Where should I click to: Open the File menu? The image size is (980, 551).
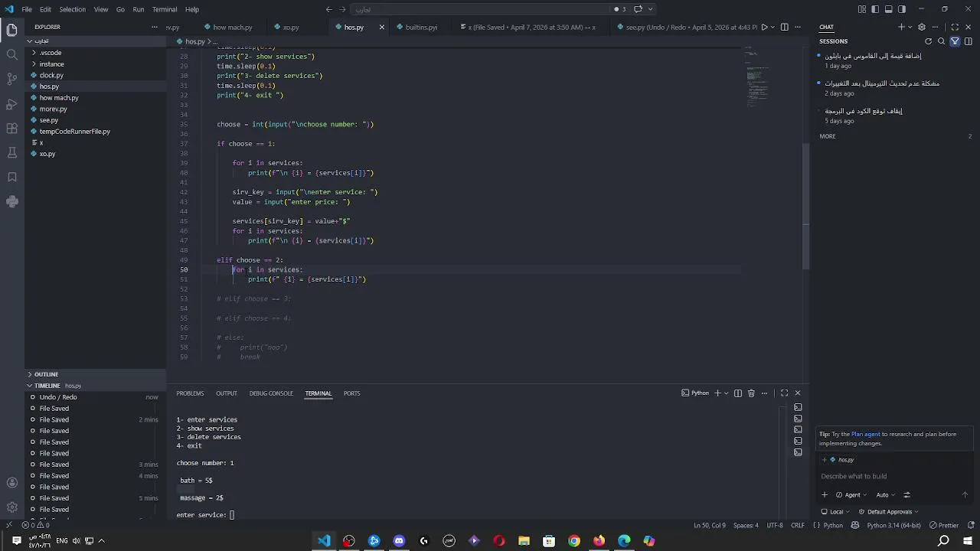27,9
